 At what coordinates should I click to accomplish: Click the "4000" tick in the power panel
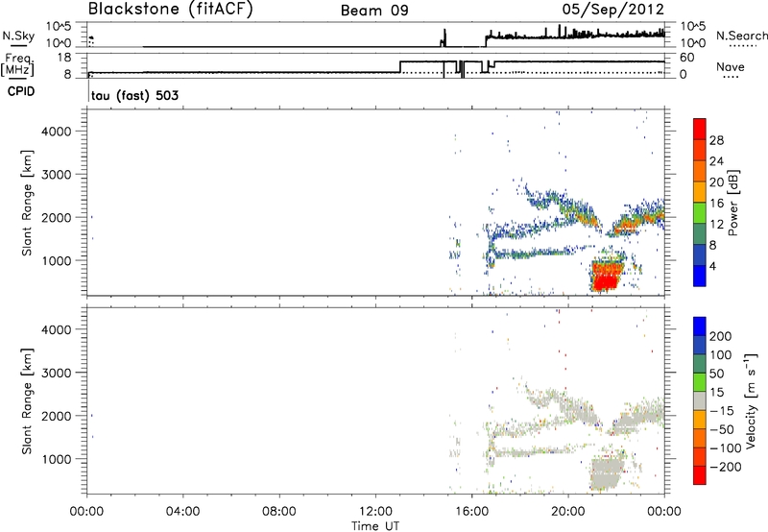(57, 132)
